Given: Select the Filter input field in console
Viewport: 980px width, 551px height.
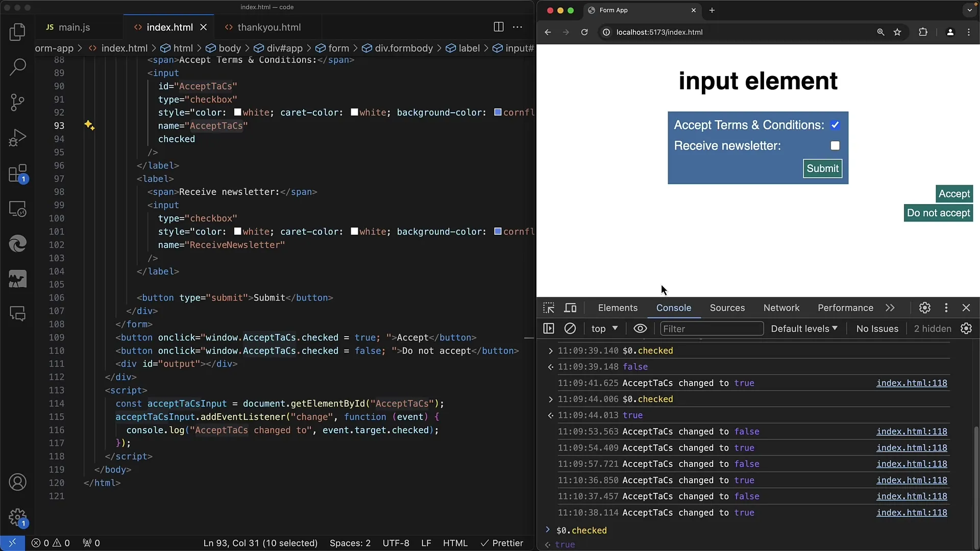Looking at the screenshot, I should pos(710,329).
